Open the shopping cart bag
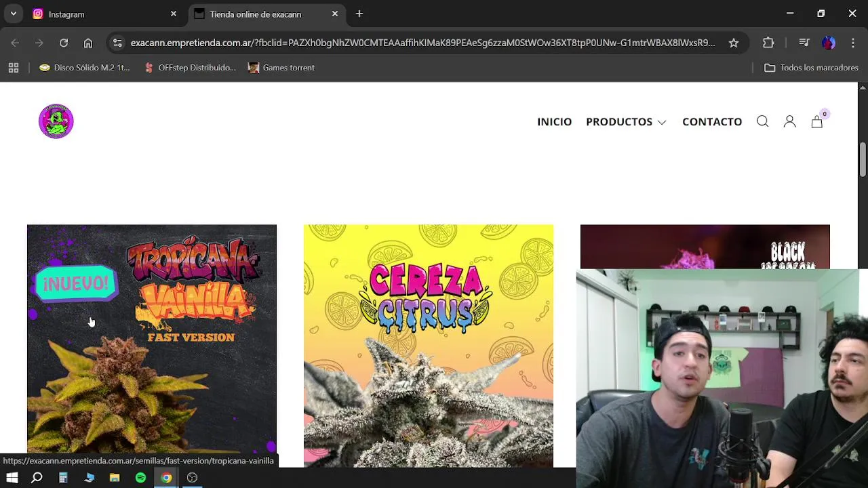This screenshot has width=868, height=488. click(817, 121)
